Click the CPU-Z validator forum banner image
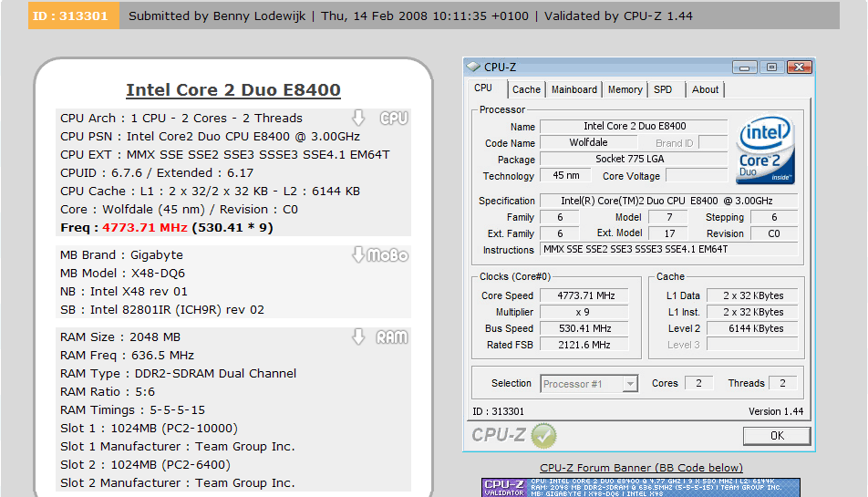The height and width of the screenshot is (497, 868). 640,487
